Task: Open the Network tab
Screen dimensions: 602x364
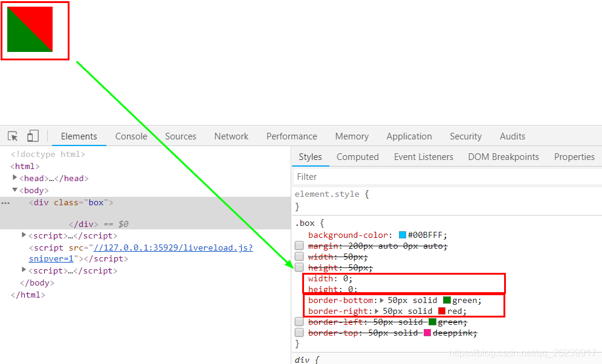Action: [231, 136]
